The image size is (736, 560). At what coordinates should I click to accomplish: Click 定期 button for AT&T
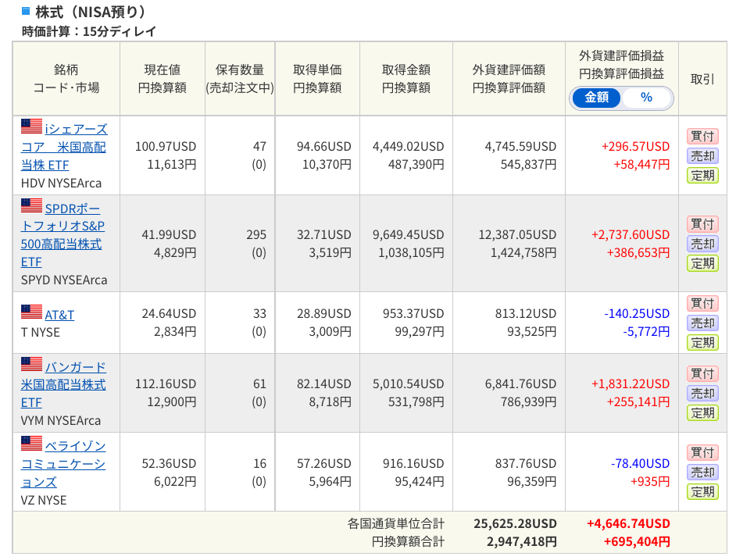(702, 343)
